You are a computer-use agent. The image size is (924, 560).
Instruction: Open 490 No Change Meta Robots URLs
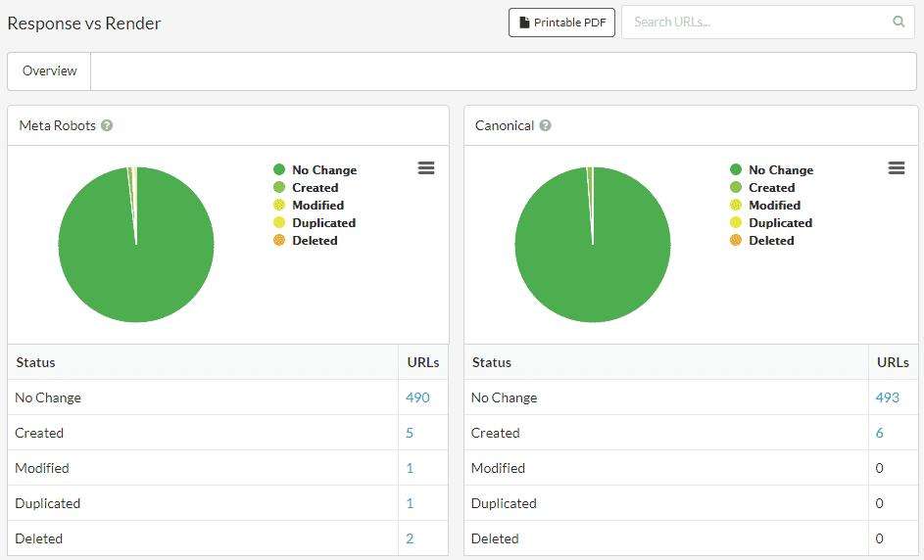417,397
